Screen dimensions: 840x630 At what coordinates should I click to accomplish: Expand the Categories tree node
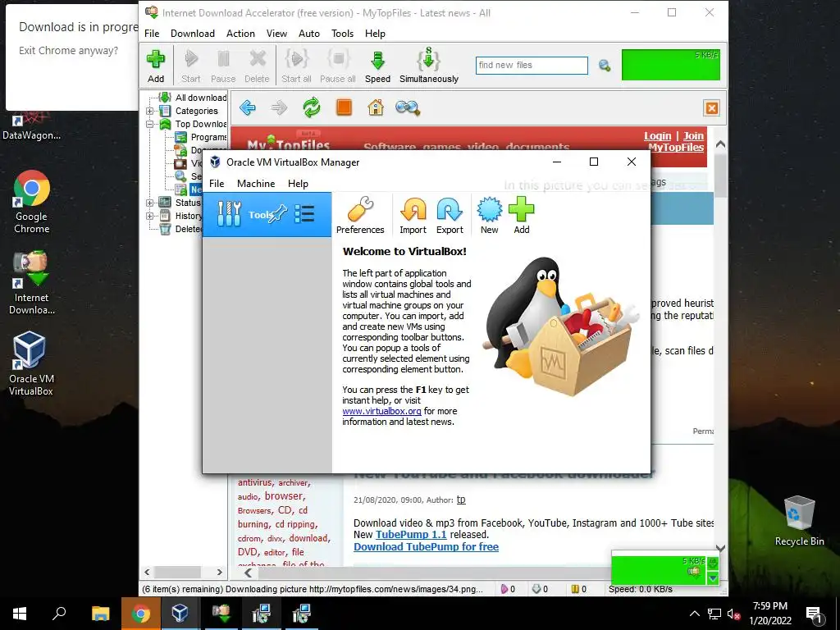149,111
